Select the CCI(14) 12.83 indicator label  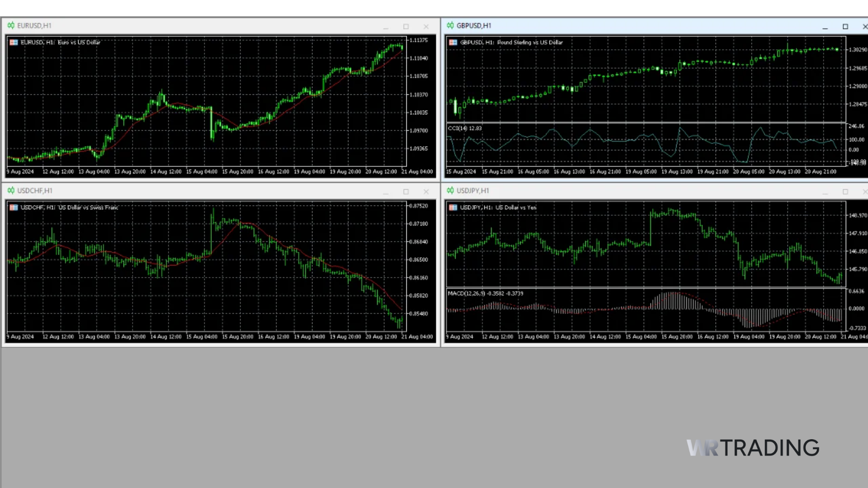[465, 128]
